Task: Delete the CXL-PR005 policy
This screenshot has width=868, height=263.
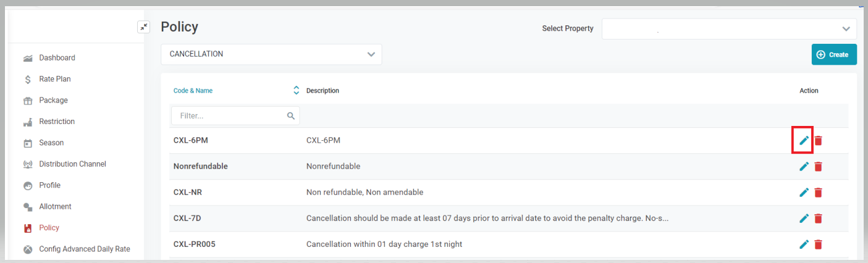Action: (x=818, y=244)
